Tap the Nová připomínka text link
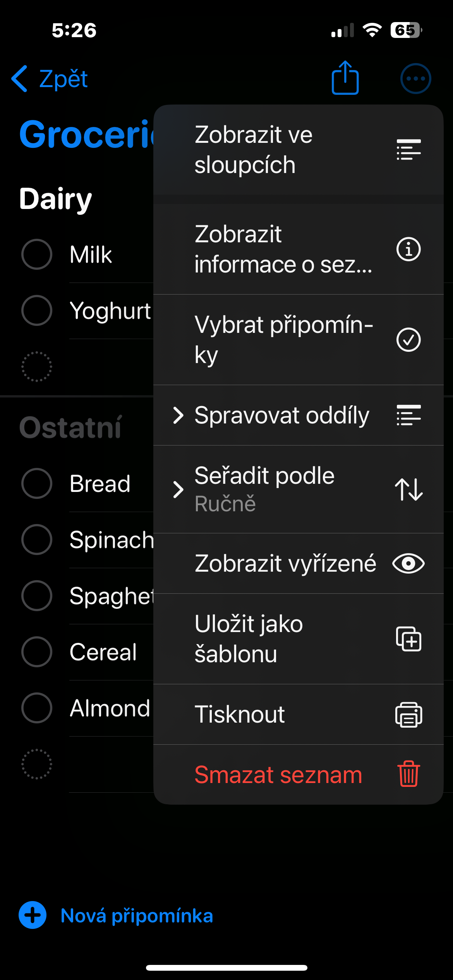The height and width of the screenshot is (980, 453). click(137, 916)
